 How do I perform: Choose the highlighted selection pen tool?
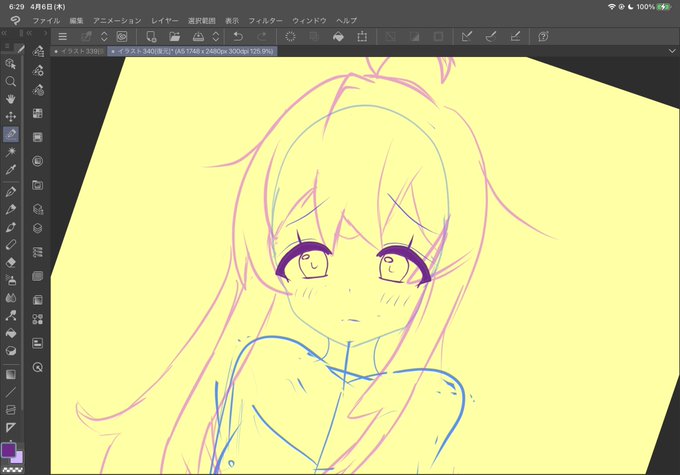[x=11, y=134]
